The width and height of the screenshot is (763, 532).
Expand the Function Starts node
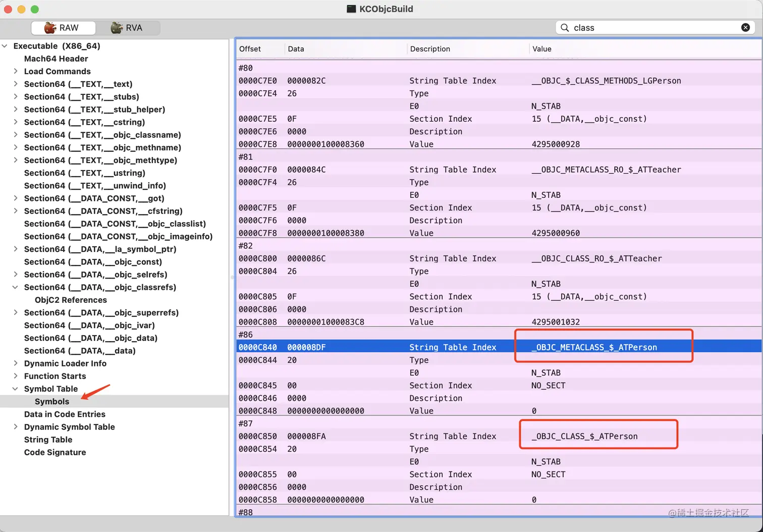pos(15,376)
